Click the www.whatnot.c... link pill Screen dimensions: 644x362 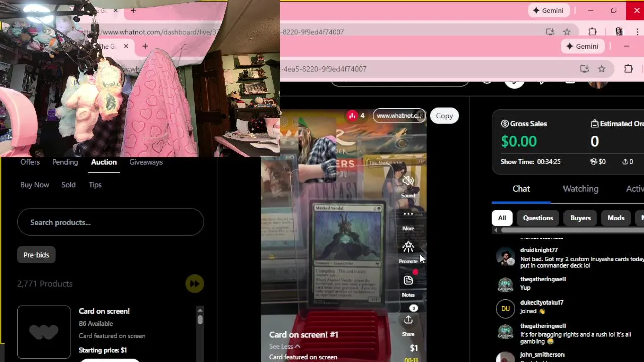[399, 116]
